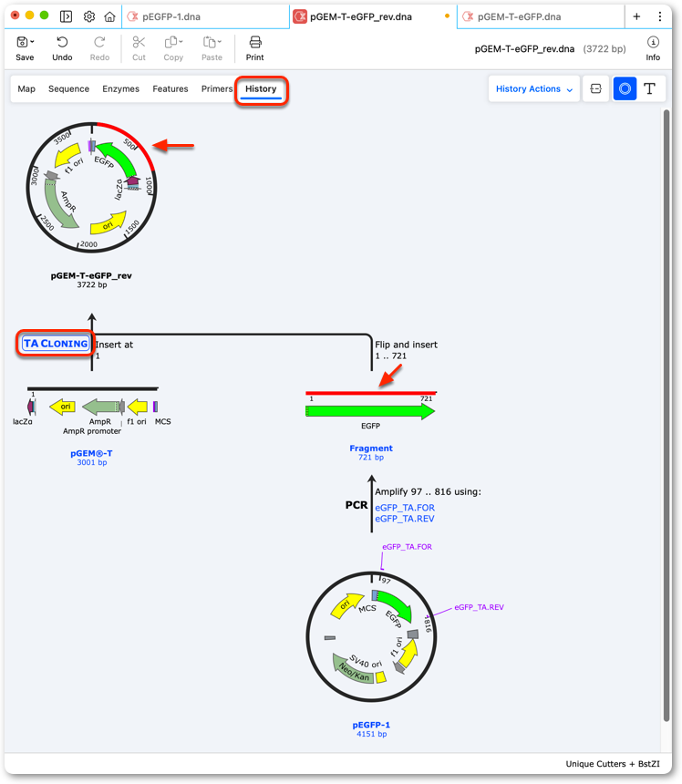Switch to the Sequence tab
This screenshot has height=784, width=682.
(68, 88)
